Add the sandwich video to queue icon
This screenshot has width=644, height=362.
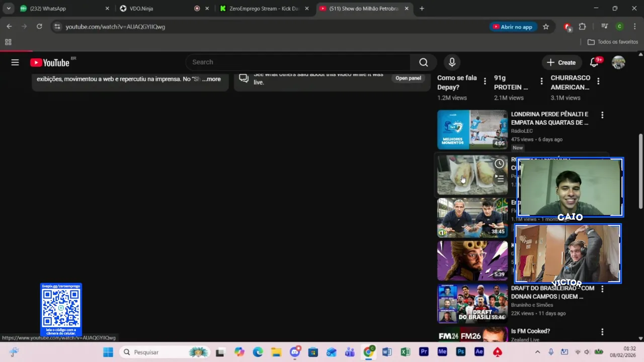click(499, 178)
